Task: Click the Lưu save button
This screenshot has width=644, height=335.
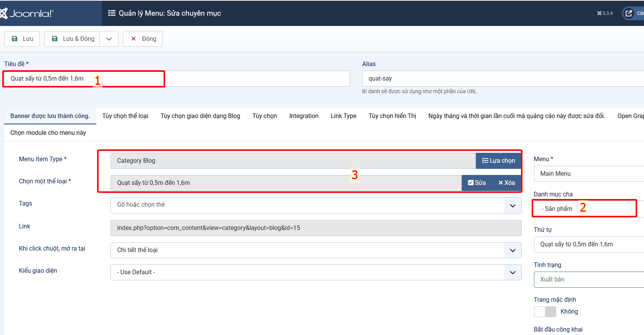Action: [x=22, y=39]
